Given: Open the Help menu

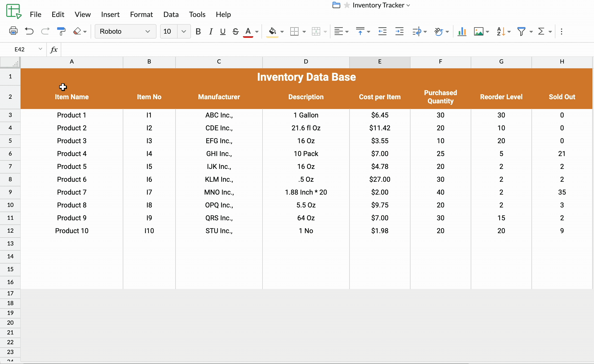Looking at the screenshot, I should click(223, 14).
